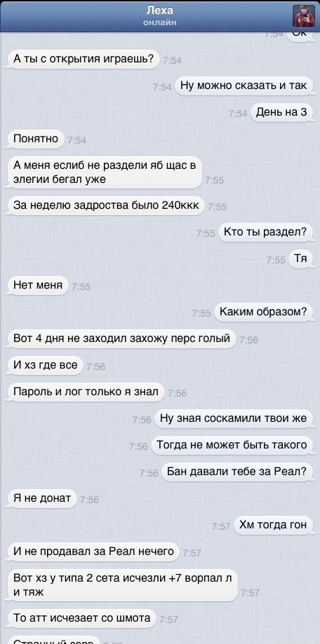320x644 pixels.
Task: Tap the 'Хм тогда гон' message
Action: coord(273,524)
